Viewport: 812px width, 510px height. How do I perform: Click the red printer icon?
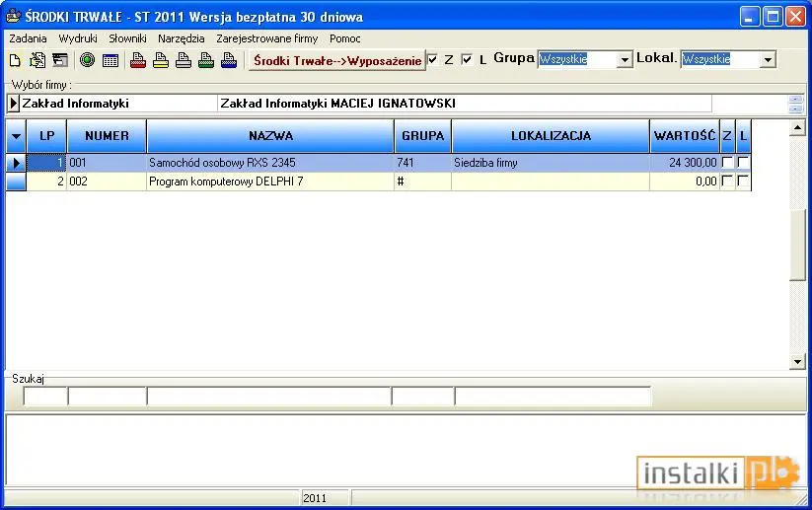click(x=138, y=60)
